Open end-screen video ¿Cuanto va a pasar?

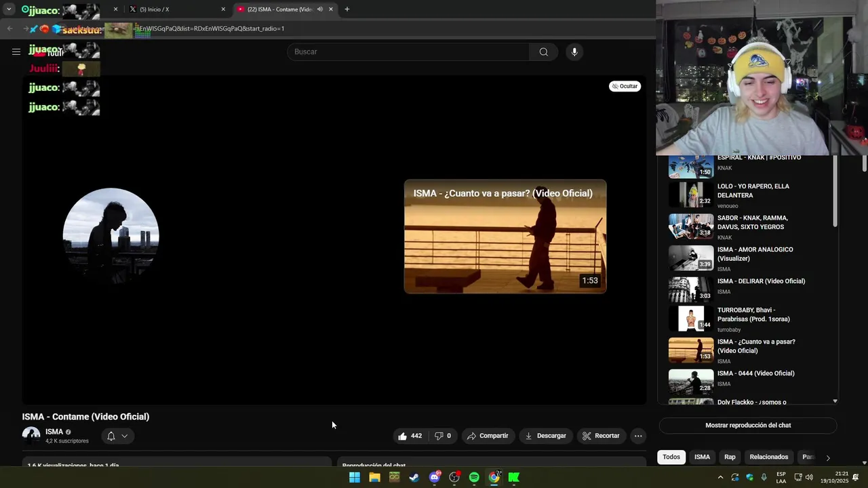[x=505, y=237]
